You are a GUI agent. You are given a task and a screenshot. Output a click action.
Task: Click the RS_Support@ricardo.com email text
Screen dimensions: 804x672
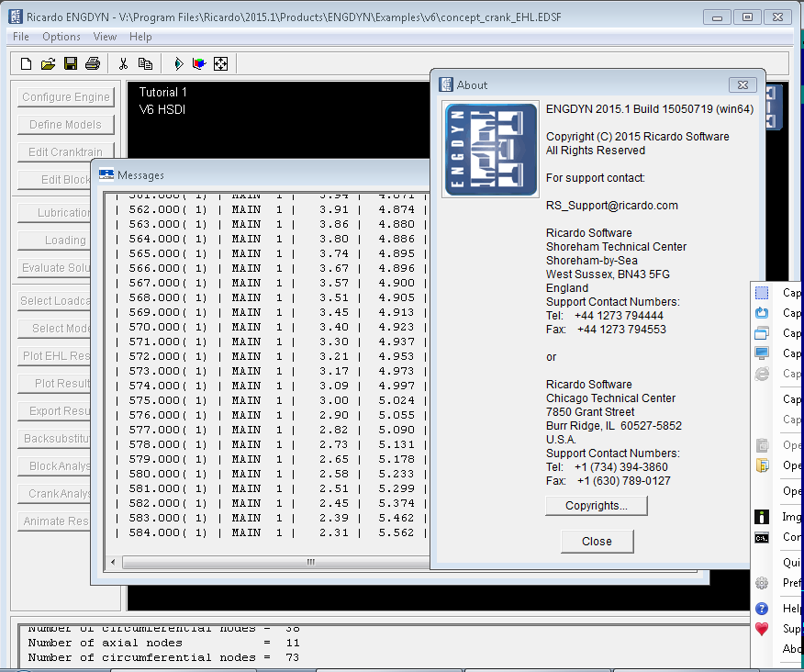[x=611, y=206]
